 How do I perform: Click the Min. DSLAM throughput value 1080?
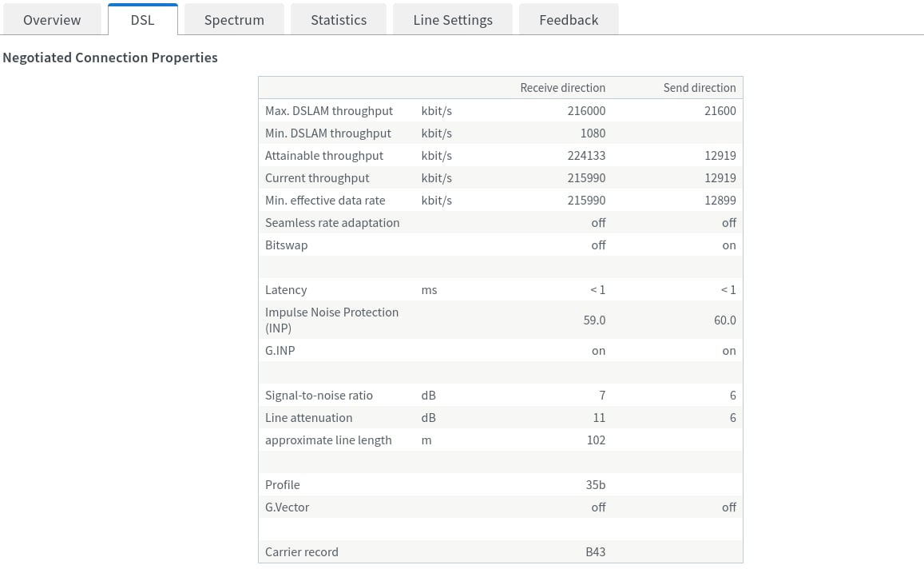click(x=593, y=133)
